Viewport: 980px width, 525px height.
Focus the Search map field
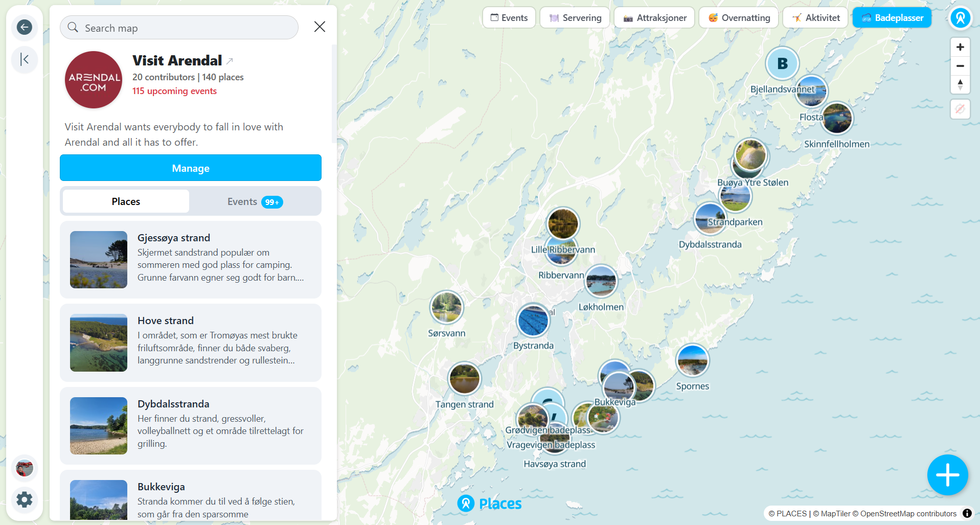(179, 28)
